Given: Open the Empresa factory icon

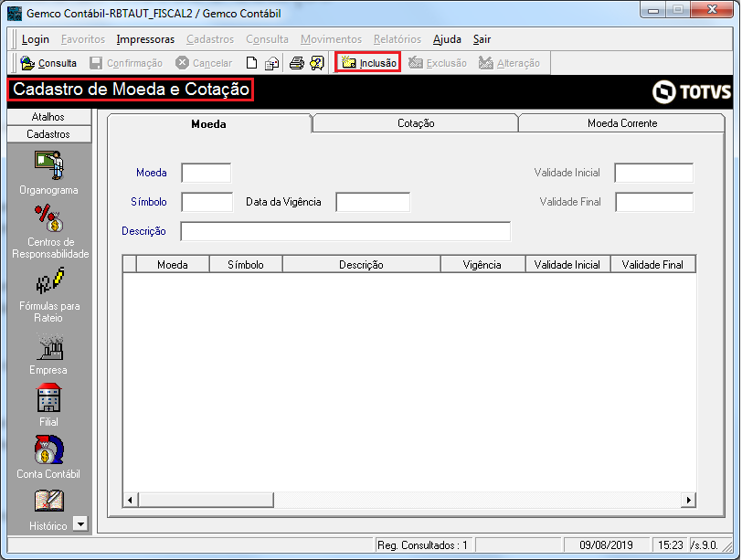Looking at the screenshot, I should (x=49, y=347).
